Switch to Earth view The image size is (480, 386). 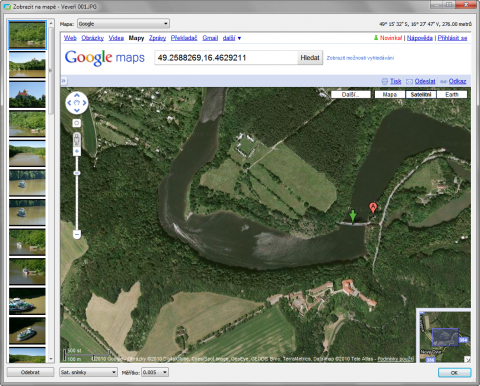(452, 94)
